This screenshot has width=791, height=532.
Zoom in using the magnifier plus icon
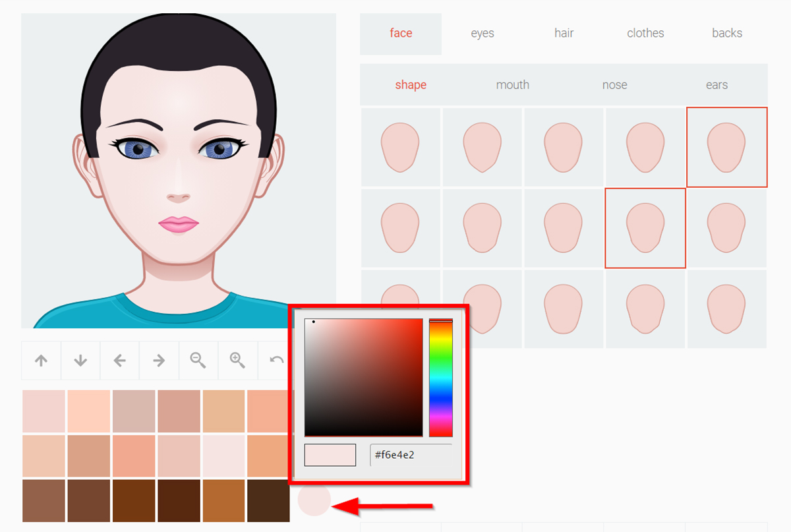click(x=238, y=360)
